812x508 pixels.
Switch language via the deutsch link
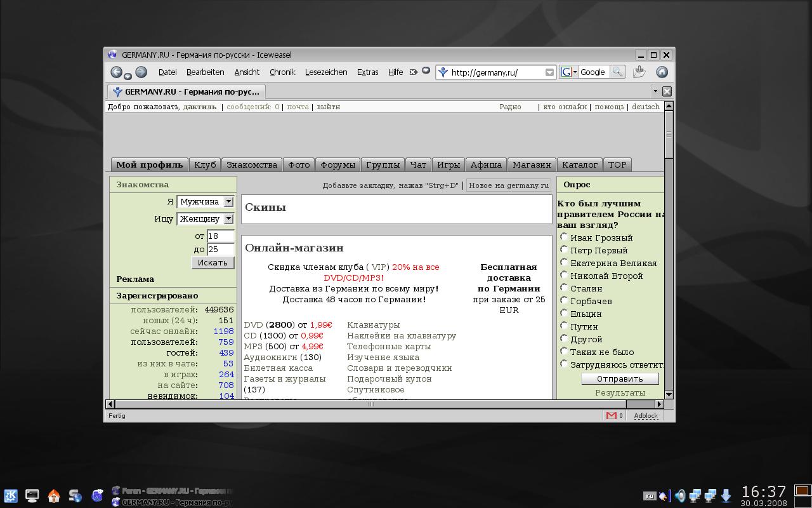pyautogui.click(x=646, y=107)
